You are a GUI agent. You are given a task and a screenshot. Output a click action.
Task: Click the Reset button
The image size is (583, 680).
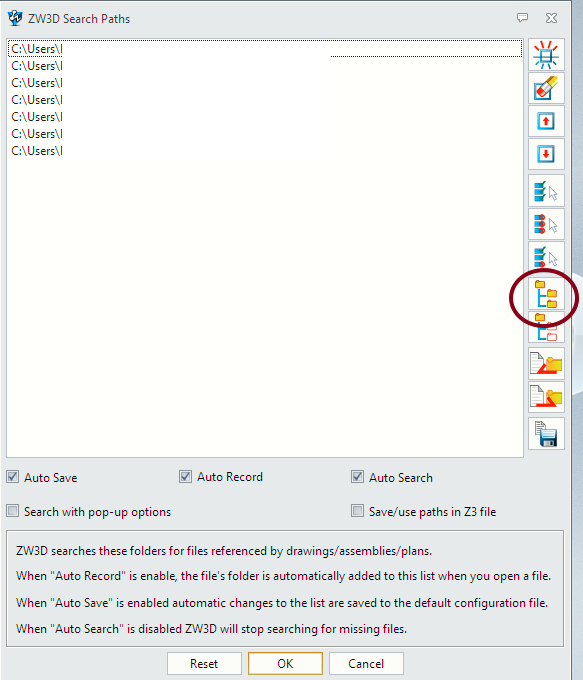click(x=204, y=664)
